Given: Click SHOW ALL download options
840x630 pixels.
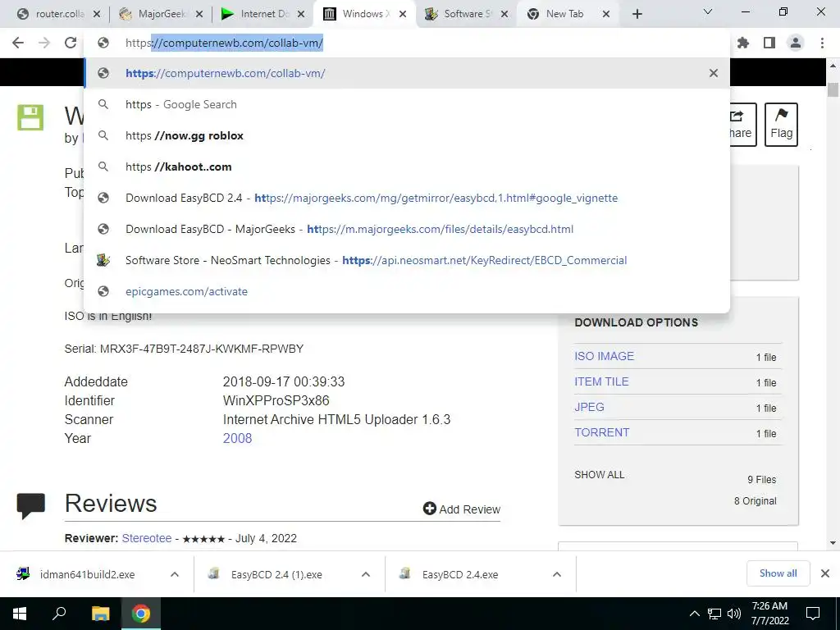Looking at the screenshot, I should click(600, 475).
